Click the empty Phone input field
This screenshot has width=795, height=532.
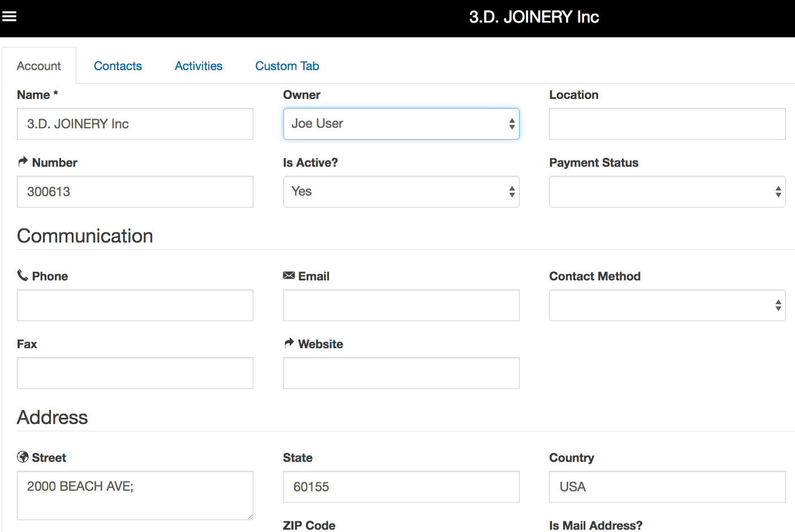pyautogui.click(x=135, y=305)
